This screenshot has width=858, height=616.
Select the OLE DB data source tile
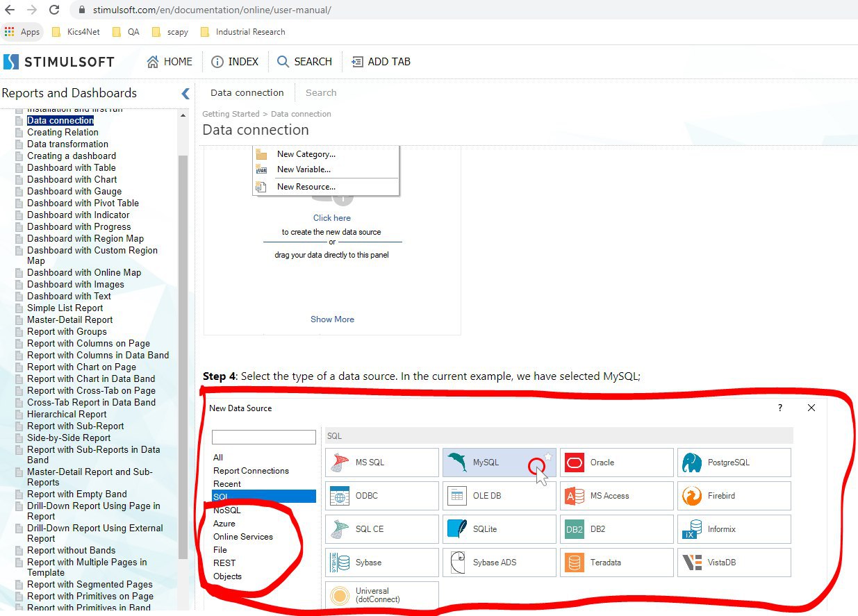click(500, 496)
